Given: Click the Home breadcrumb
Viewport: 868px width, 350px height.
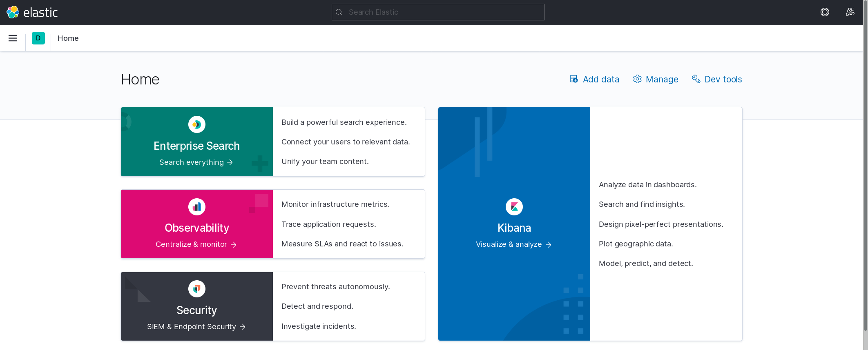Looking at the screenshot, I should pyautogui.click(x=68, y=38).
